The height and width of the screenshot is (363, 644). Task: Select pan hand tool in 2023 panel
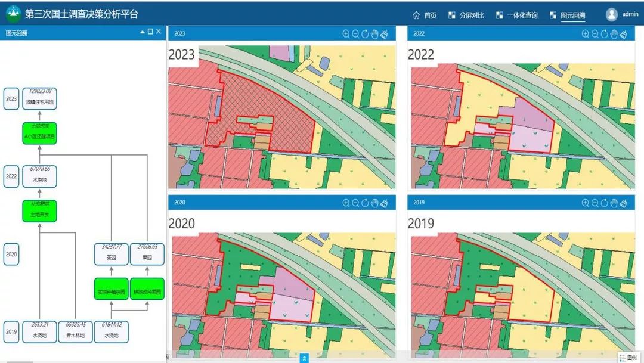pyautogui.click(x=374, y=34)
